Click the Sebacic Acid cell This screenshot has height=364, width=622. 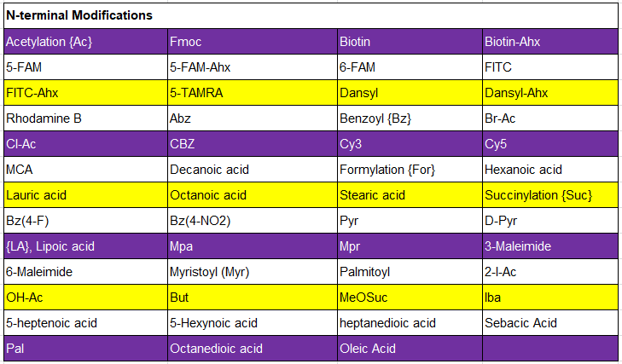pyautogui.click(x=549, y=322)
